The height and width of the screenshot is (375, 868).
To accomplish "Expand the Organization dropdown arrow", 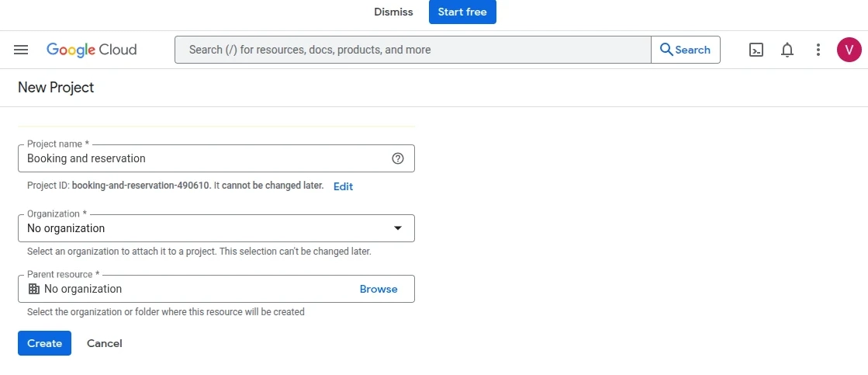I will coord(398,228).
